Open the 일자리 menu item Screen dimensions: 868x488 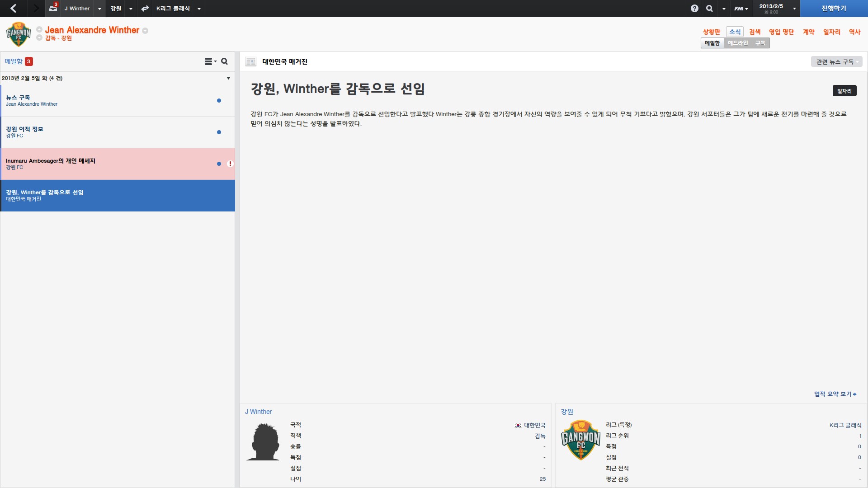click(x=831, y=32)
